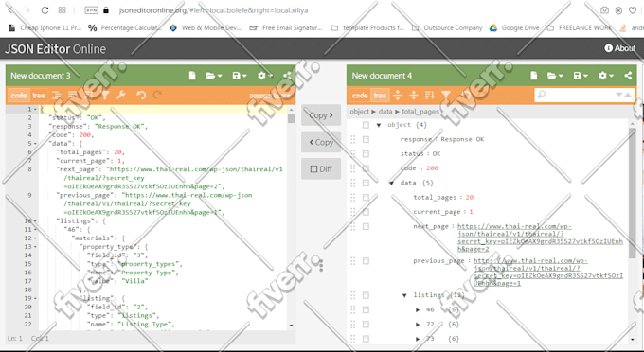The height and width of the screenshot is (352, 644).
Task: Collapse all fields in the right tree
Action: coord(414,96)
